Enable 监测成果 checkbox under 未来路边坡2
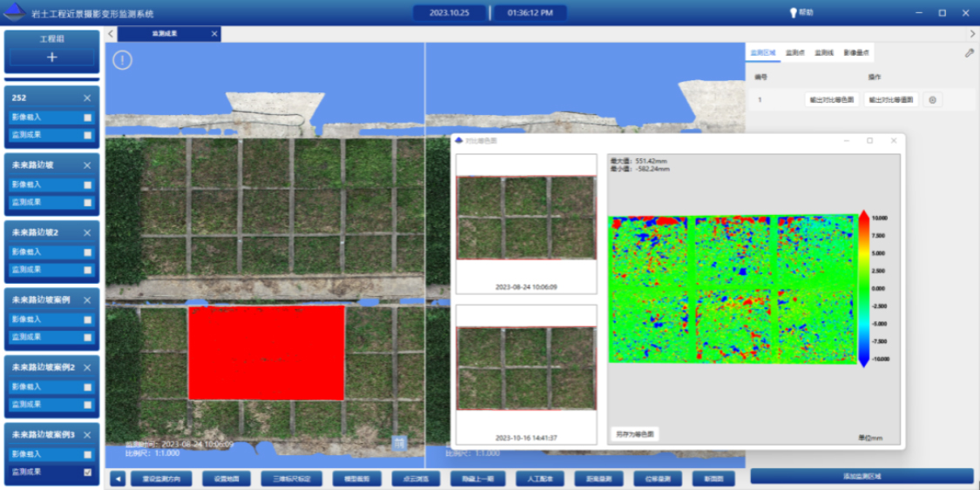Viewport: 980px width, 490px height. (87, 270)
